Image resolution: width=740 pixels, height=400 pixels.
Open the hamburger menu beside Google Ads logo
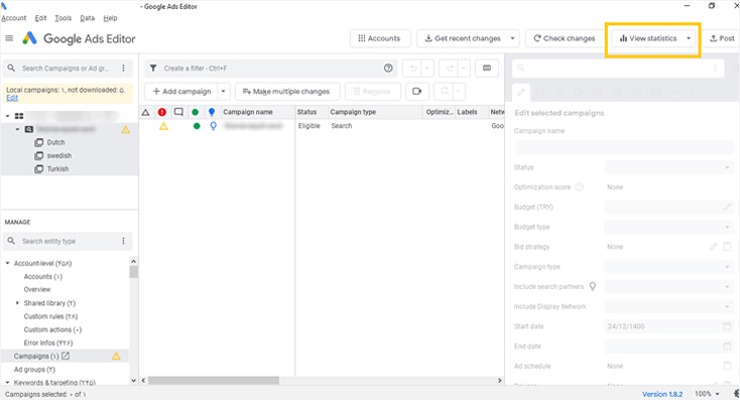(9, 38)
